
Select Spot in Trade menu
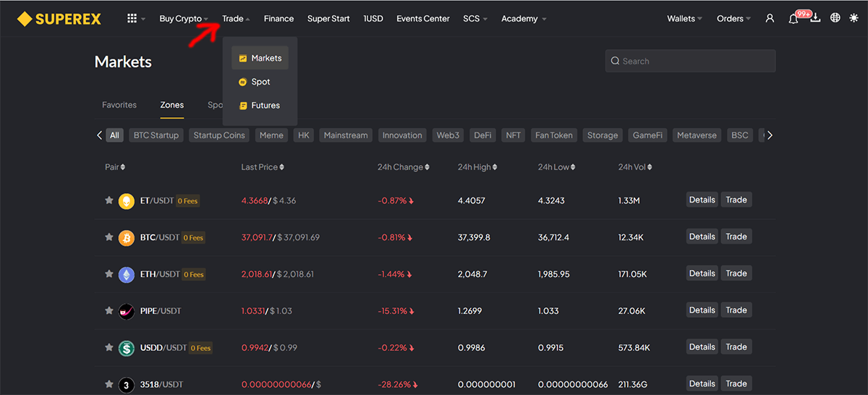coord(260,82)
